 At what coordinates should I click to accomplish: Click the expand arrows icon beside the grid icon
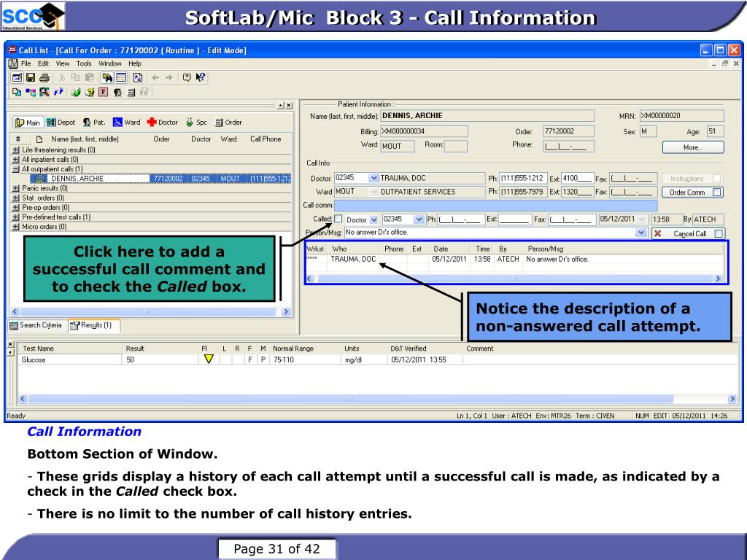(x=138, y=77)
